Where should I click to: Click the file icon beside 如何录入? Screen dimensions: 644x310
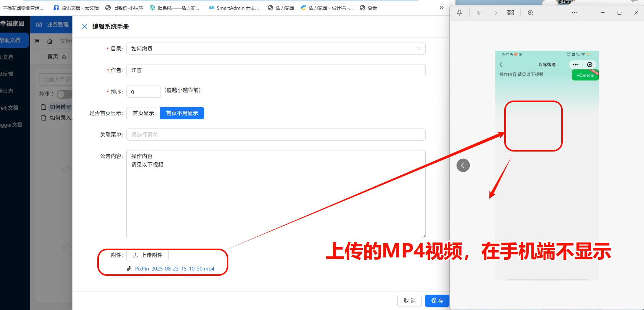[44, 118]
